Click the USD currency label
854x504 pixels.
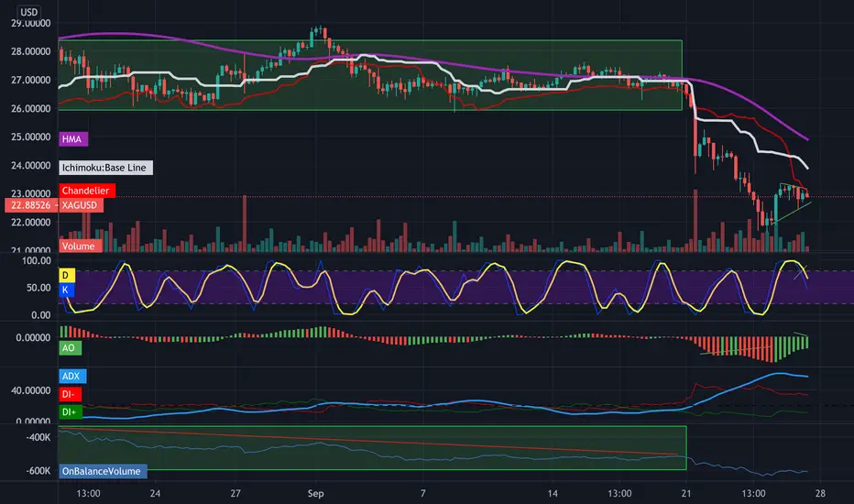coord(29,12)
